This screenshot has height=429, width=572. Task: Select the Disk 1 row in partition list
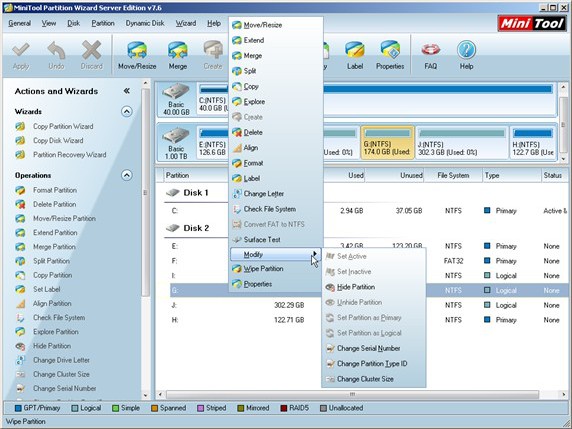coord(196,193)
